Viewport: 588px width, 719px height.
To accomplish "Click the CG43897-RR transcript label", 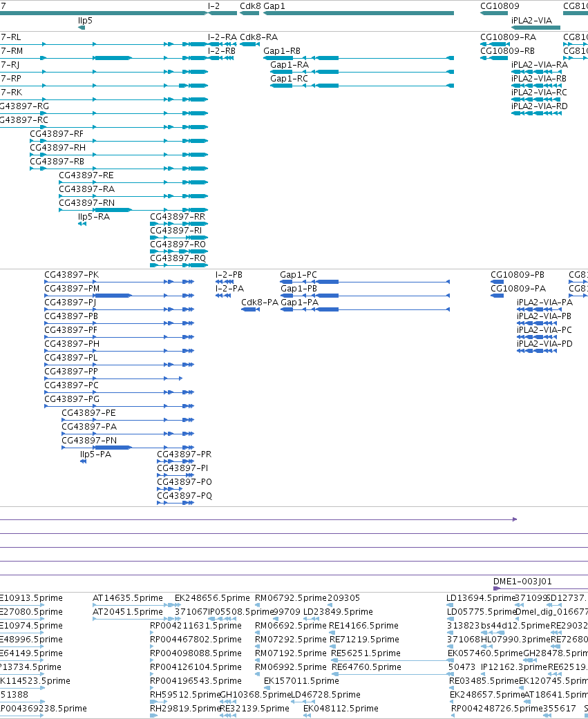I will (x=178, y=216).
